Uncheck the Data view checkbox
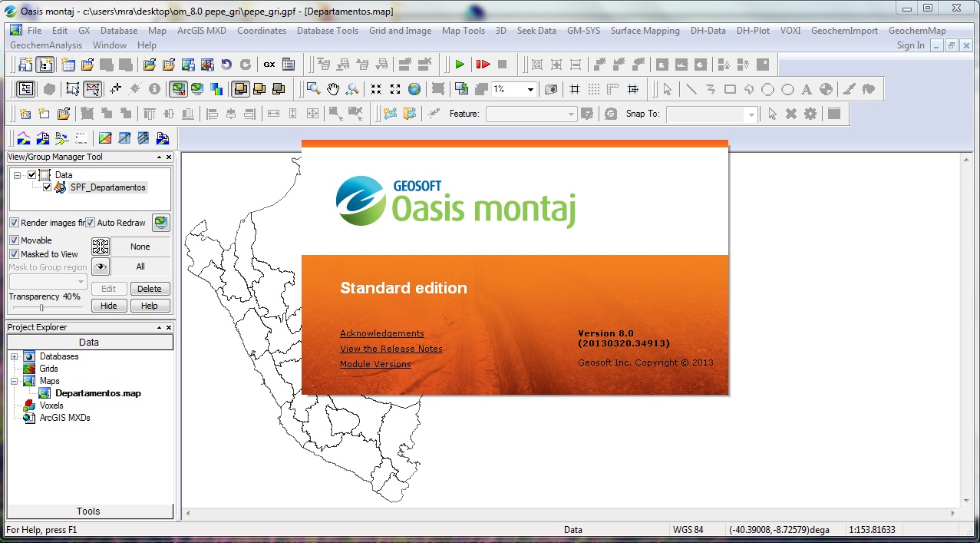This screenshot has width=980, height=543. coord(31,175)
